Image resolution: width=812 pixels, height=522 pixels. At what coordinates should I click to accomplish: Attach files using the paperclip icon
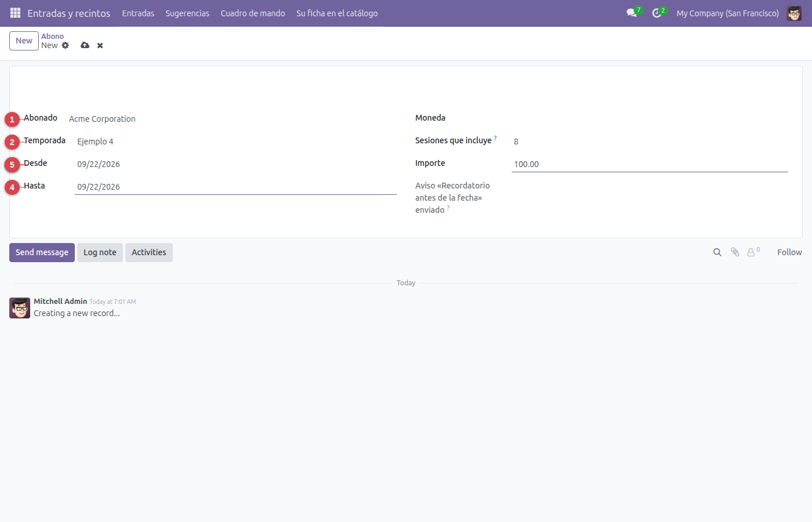(735, 252)
